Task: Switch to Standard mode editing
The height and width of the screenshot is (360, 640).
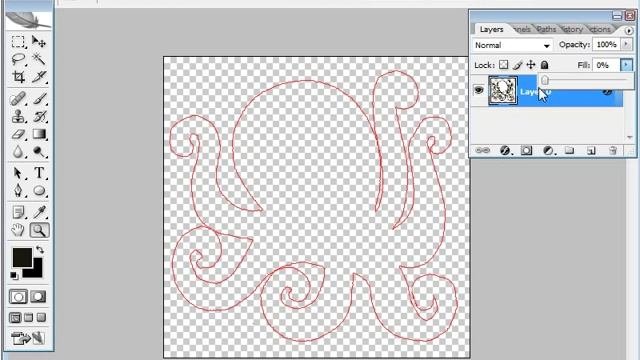Action: coord(18,297)
